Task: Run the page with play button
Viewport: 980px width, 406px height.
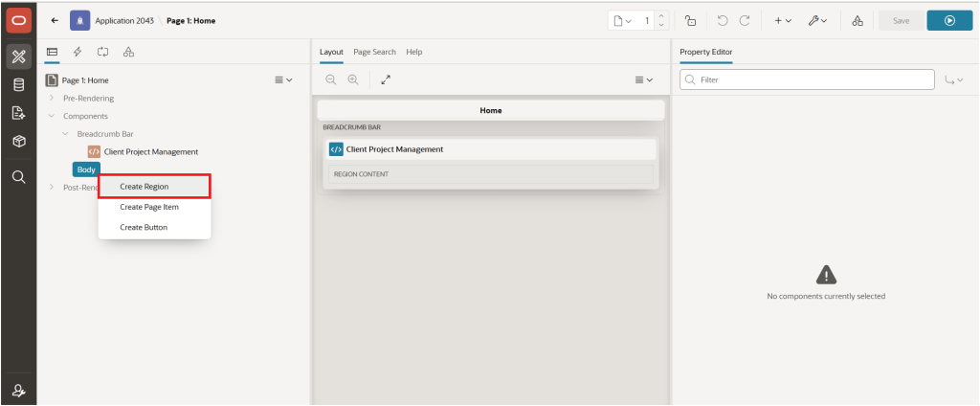Action: click(x=949, y=21)
